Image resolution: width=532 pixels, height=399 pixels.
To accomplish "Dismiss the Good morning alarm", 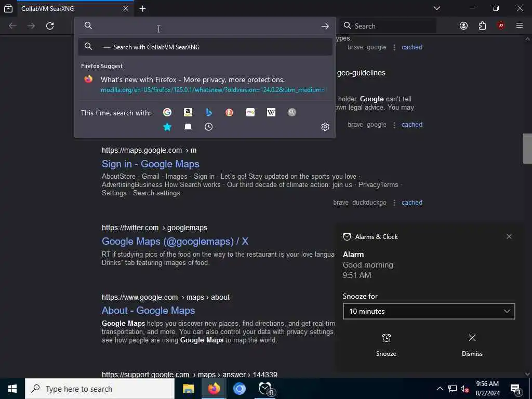I will click(472, 345).
